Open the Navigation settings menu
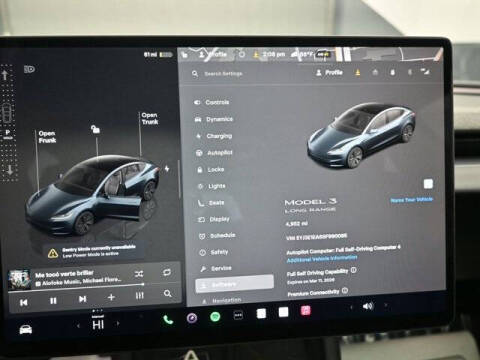 point(222,300)
